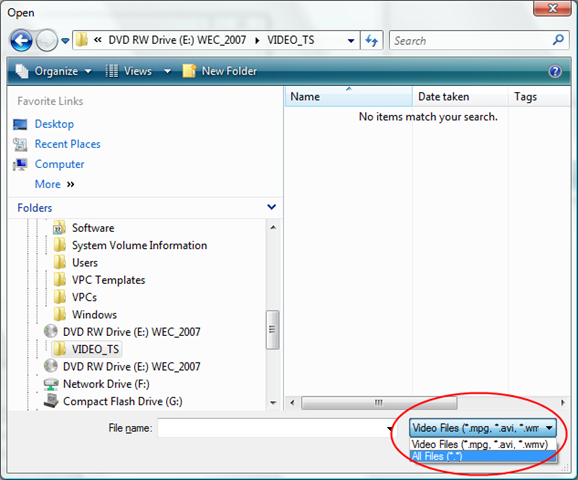The width and height of the screenshot is (578, 480).
Task: Select the Windows folder in tree
Action: (94, 315)
